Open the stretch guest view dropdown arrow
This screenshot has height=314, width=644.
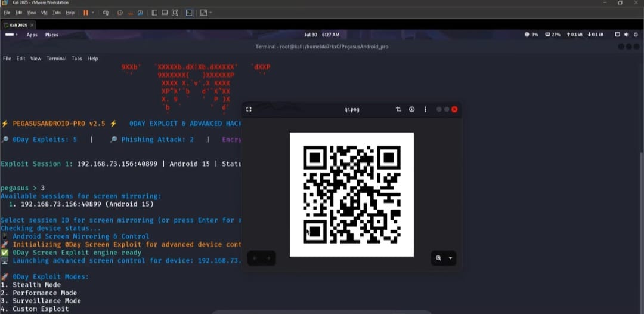click(x=210, y=13)
